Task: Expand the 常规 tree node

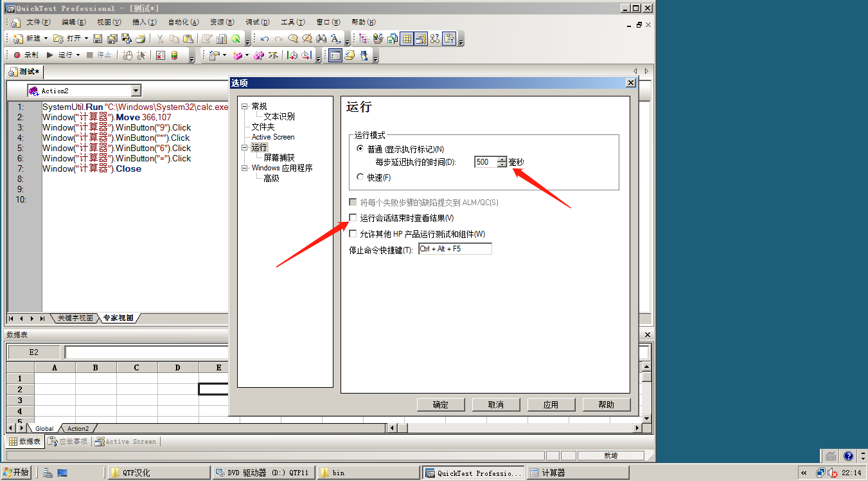Action: tap(244, 105)
